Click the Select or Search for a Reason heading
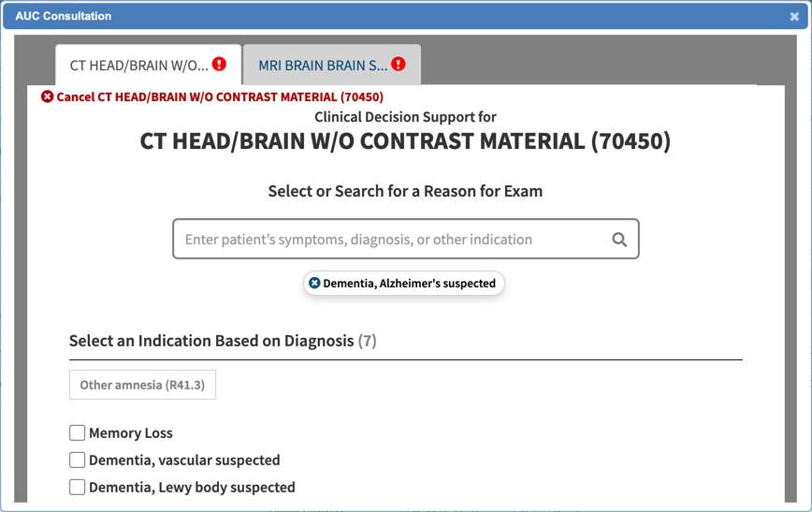812x512 pixels. click(405, 191)
